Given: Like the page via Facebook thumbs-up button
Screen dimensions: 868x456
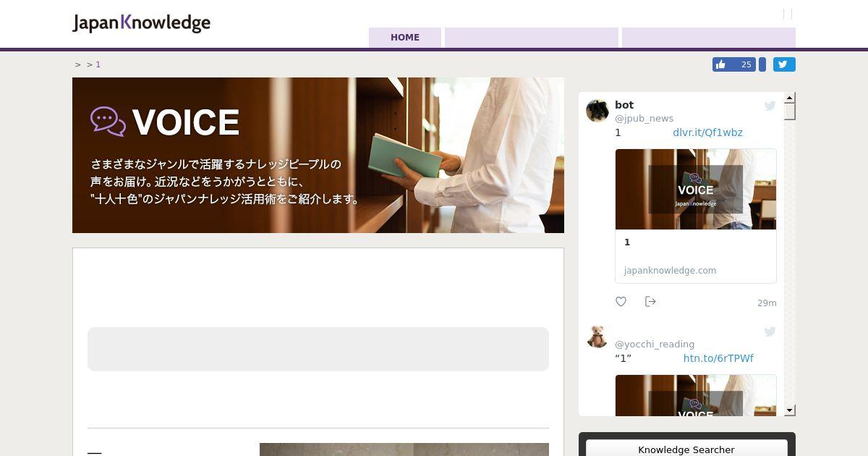Looking at the screenshot, I should pos(734,64).
